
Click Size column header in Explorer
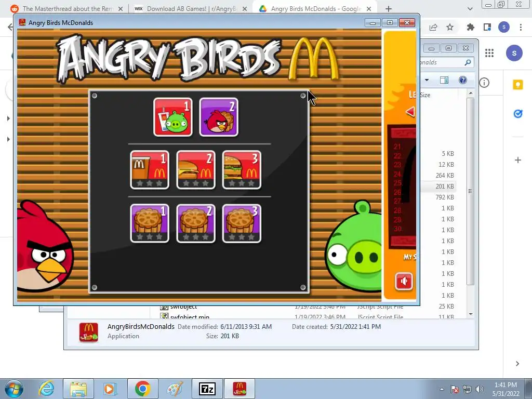click(x=425, y=95)
